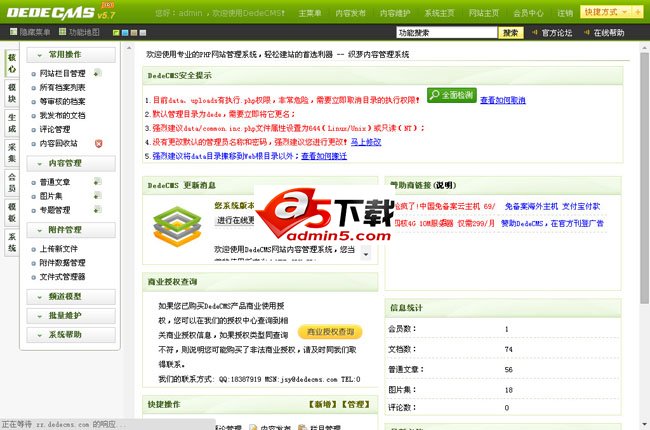Select the blue skin color swatch

[125, 33]
